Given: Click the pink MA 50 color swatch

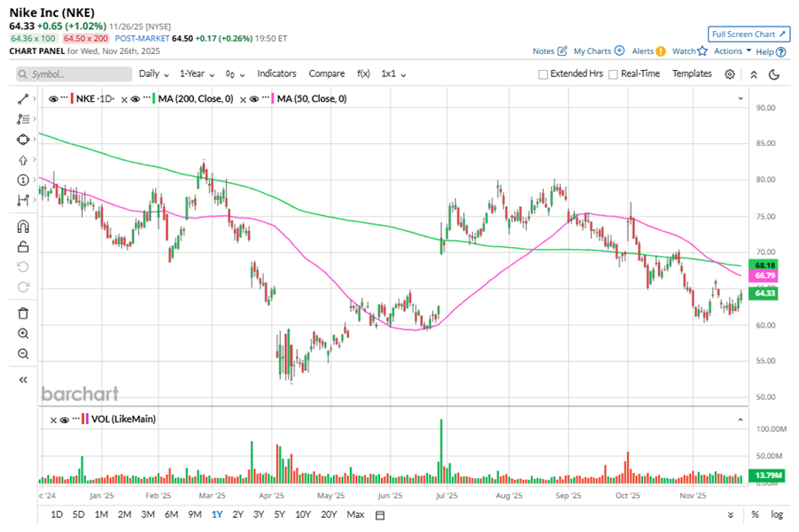Looking at the screenshot, I should (x=273, y=99).
